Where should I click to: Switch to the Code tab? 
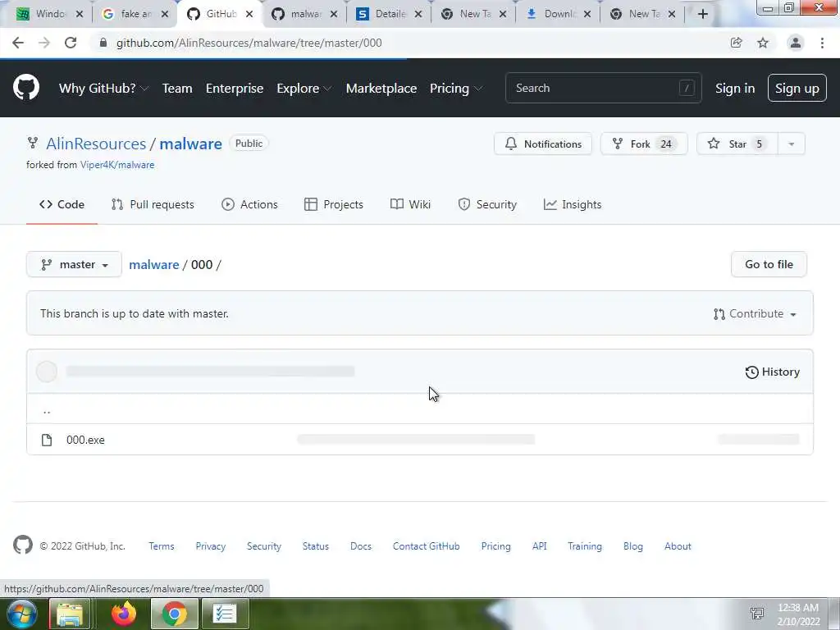tap(62, 204)
